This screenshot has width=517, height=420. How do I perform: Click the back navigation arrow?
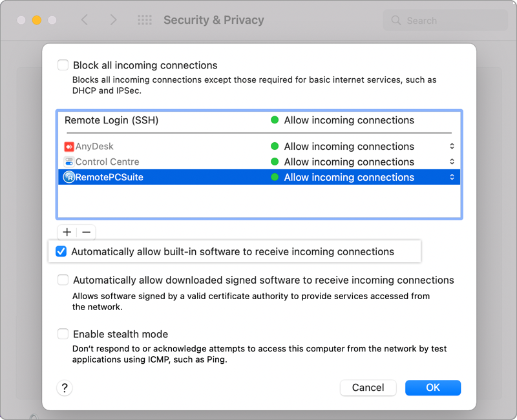85,20
